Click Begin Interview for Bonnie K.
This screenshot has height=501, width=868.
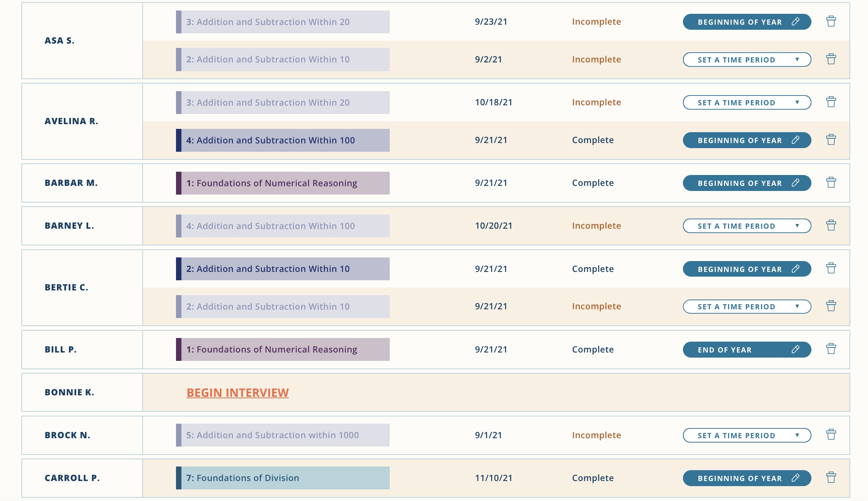237,392
